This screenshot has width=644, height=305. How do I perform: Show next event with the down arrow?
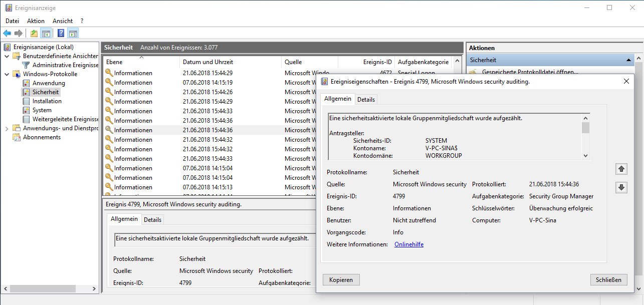click(621, 187)
